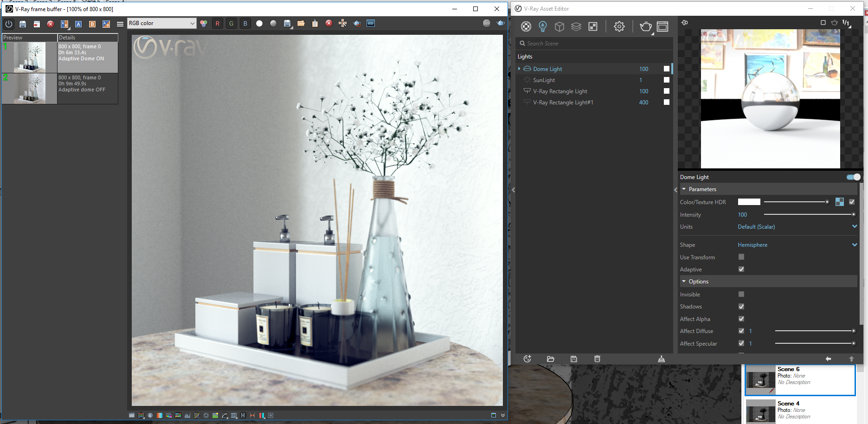Image resolution: width=868 pixels, height=424 pixels.
Task: Open the Materials tab in Asset Editor
Action: pos(526,26)
